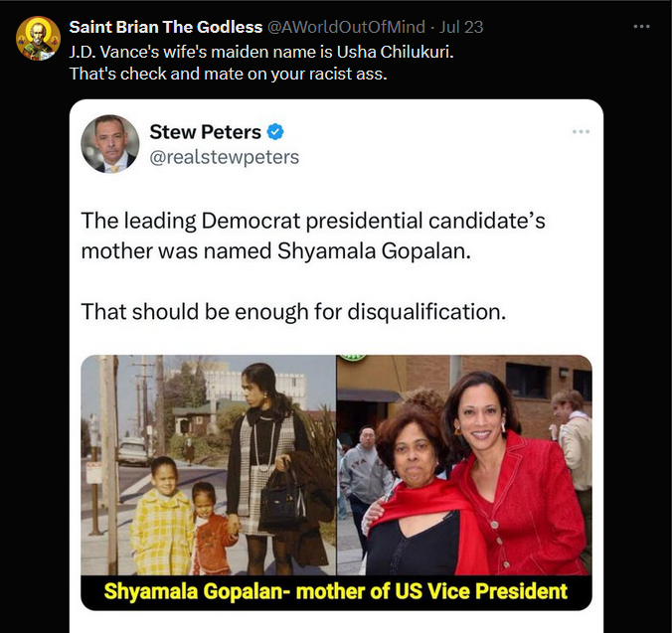Click Saint Brian The Godless profile avatar
This screenshot has height=633, width=672.
(x=37, y=39)
